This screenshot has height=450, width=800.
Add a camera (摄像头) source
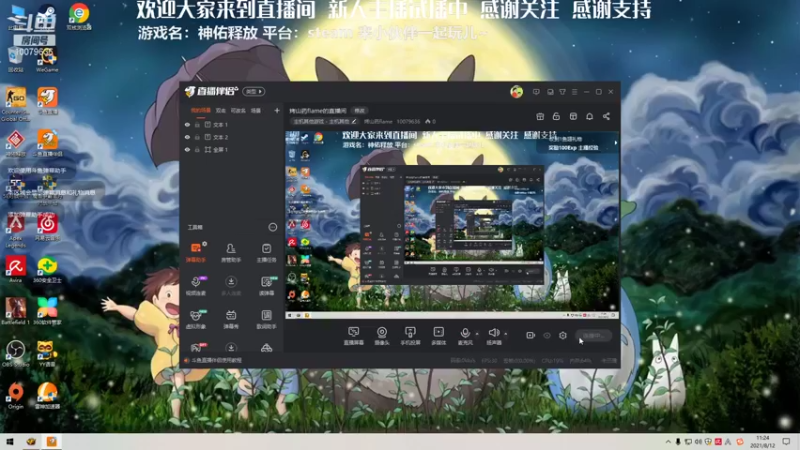click(x=382, y=336)
